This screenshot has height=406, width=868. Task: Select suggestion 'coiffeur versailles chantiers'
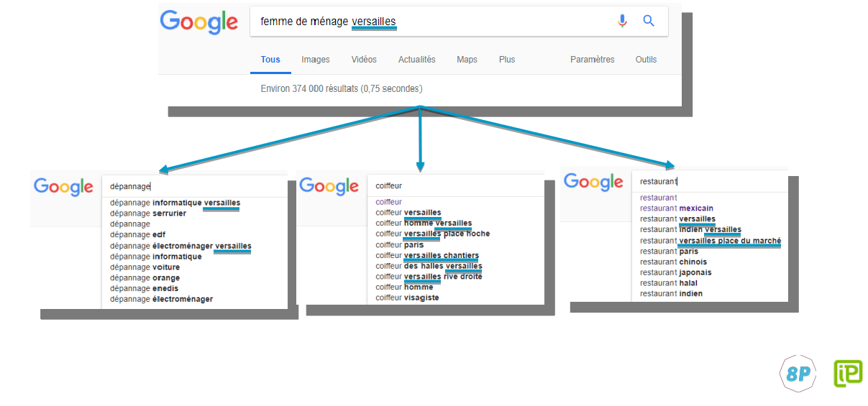click(x=427, y=255)
